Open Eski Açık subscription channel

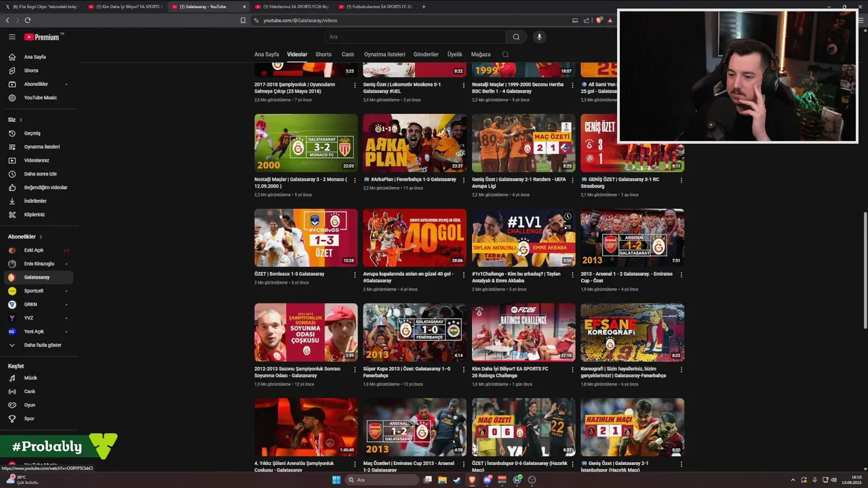pos(37,250)
